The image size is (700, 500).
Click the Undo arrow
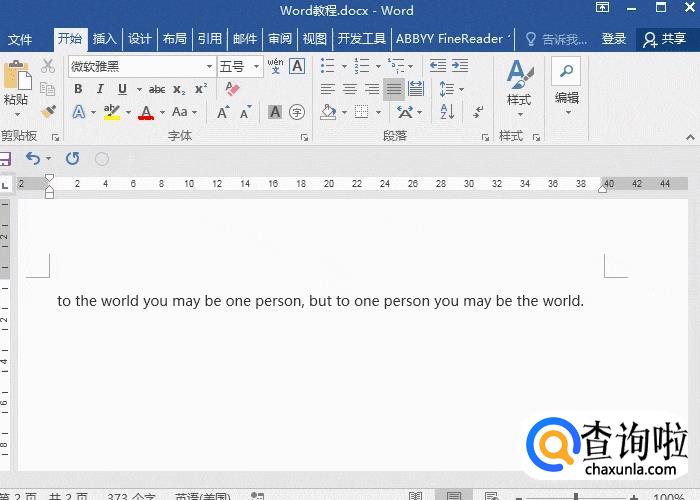tap(33, 158)
